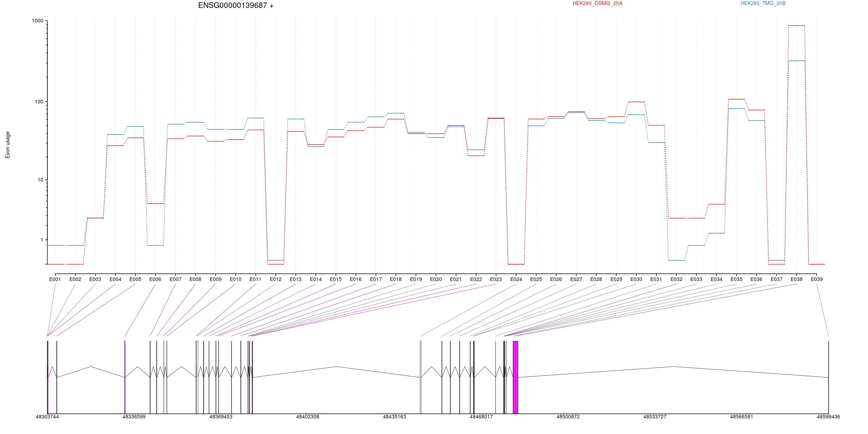
Task: Select exon label E036
Action: (756, 279)
